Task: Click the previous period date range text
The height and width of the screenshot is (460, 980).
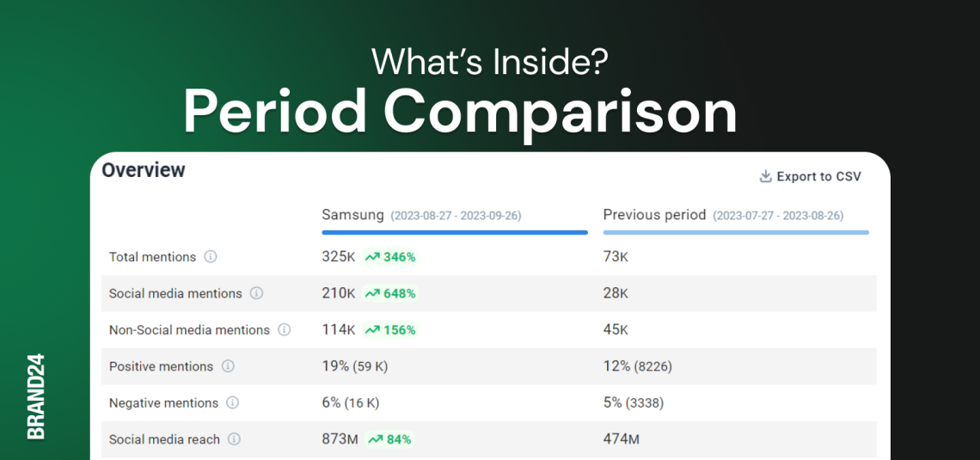Action: coord(778,216)
